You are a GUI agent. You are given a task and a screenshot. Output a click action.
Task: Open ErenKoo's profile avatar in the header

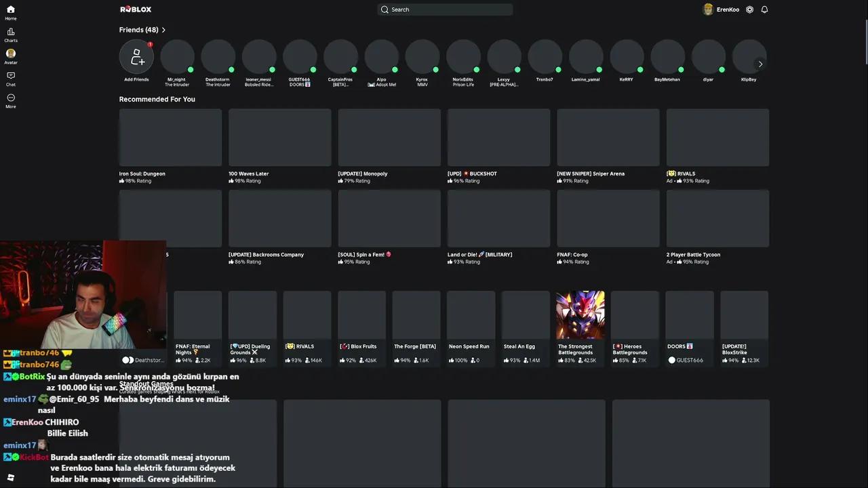point(708,9)
